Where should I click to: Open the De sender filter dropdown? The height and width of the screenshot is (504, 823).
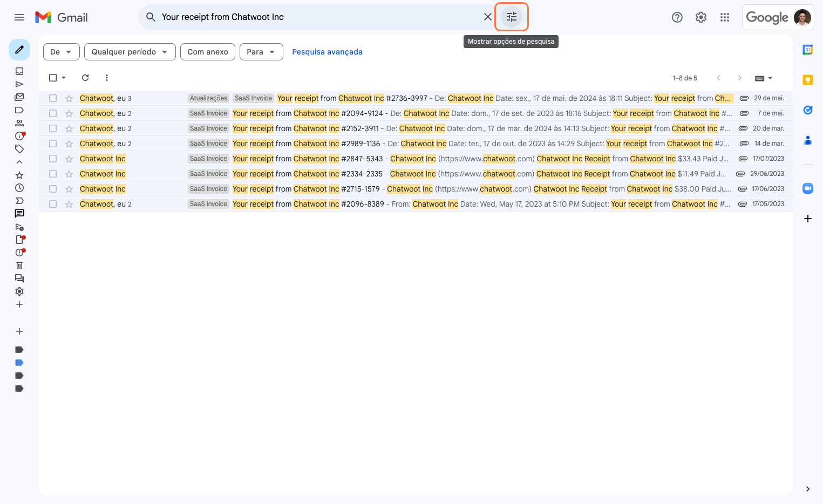click(x=62, y=52)
